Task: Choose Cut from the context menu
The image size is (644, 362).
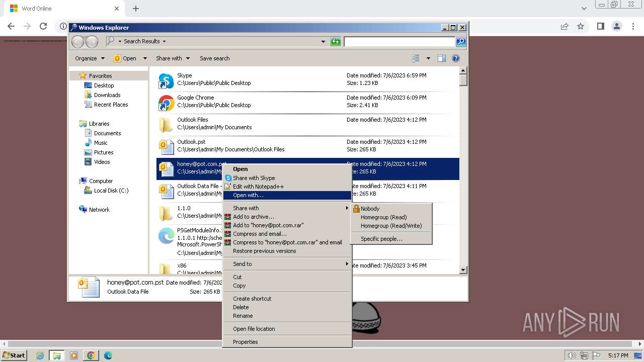Action: [287, 277]
